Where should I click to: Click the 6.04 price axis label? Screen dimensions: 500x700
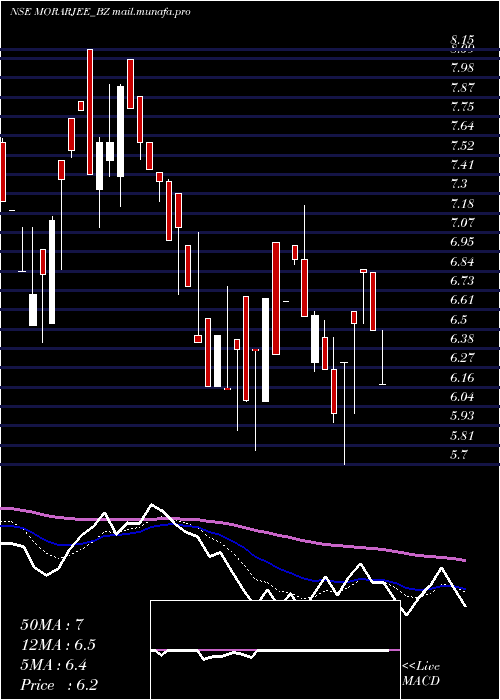[462, 397]
